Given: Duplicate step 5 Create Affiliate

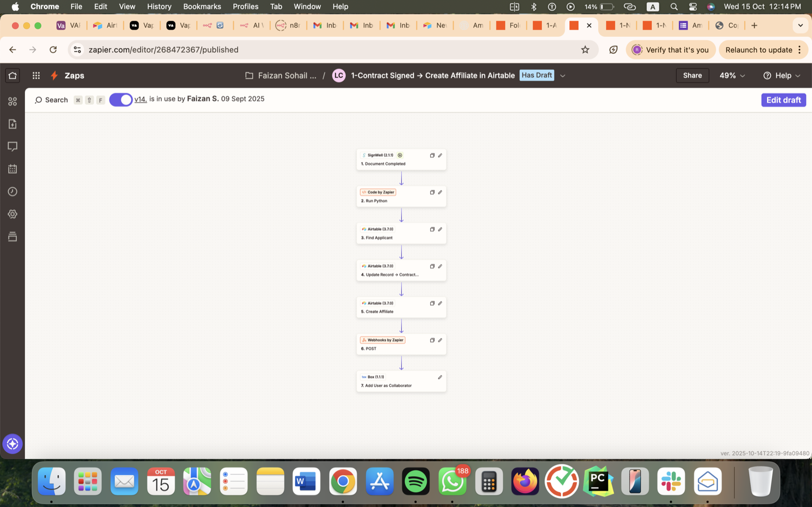Looking at the screenshot, I should pos(432,303).
